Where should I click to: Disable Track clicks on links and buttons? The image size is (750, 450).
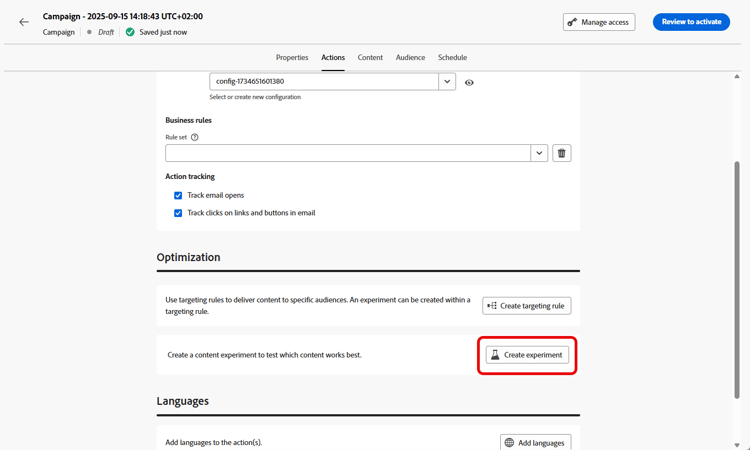[178, 213]
